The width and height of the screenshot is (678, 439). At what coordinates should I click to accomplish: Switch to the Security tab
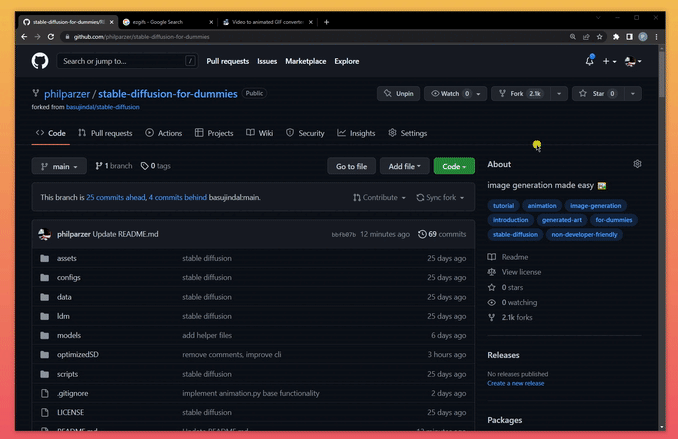click(305, 133)
